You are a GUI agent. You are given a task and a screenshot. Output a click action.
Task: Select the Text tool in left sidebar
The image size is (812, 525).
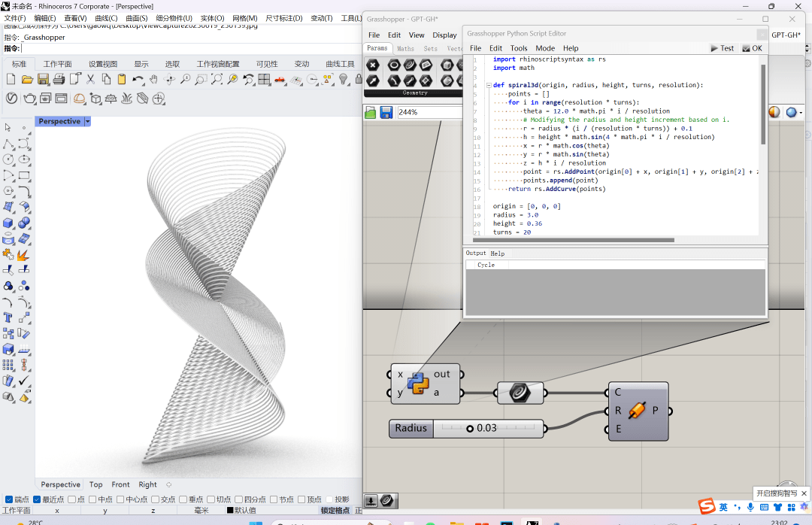(x=8, y=317)
